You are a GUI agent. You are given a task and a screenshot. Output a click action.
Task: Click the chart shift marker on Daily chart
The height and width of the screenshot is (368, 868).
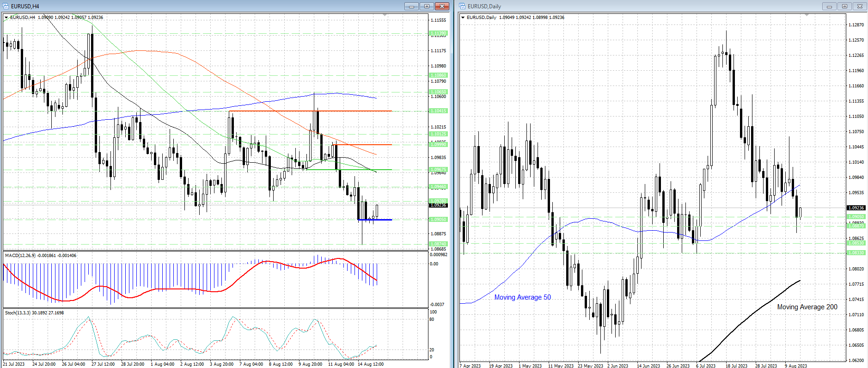click(x=807, y=15)
